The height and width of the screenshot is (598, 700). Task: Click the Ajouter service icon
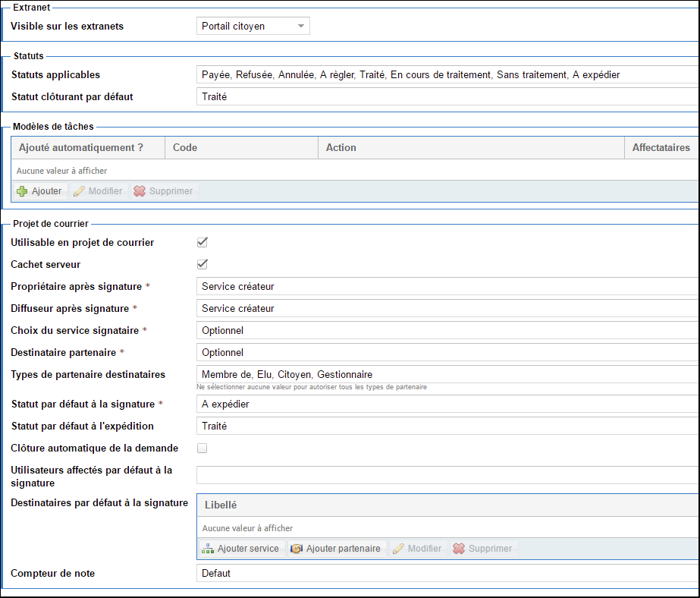coord(208,549)
